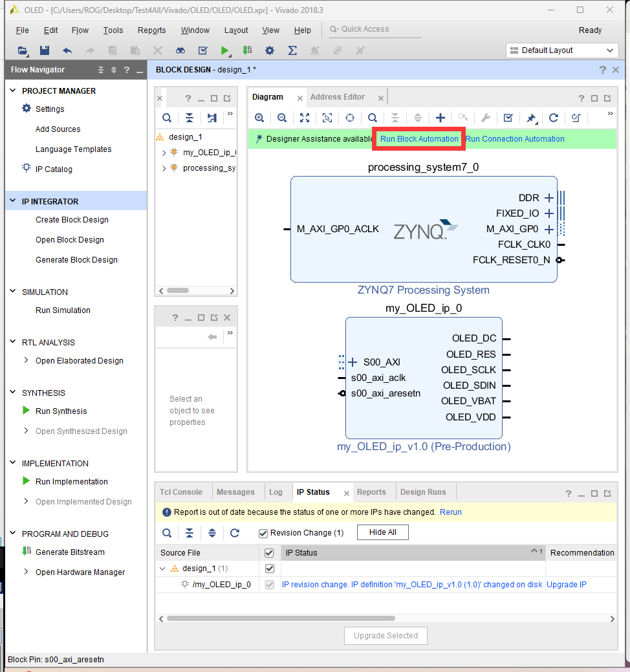
Task: Switch to the Messages tab
Action: pos(235,492)
